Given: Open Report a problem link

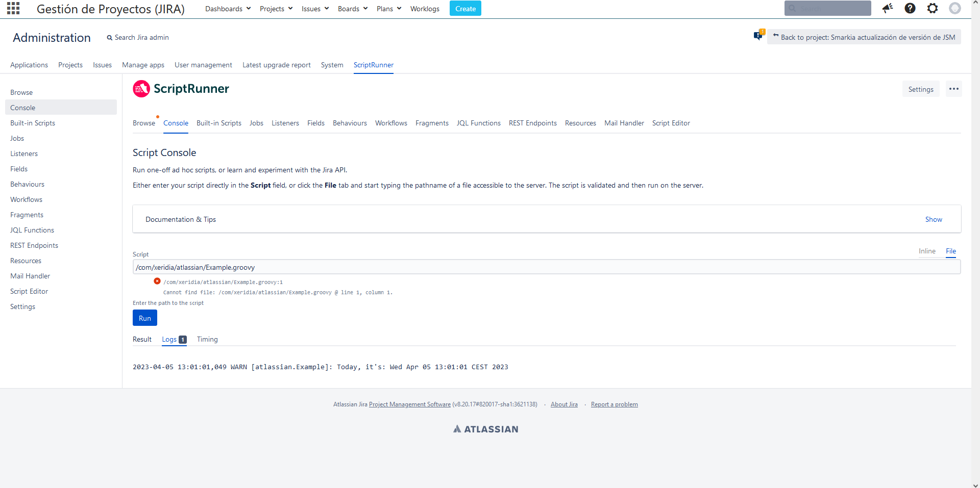Looking at the screenshot, I should (x=614, y=404).
